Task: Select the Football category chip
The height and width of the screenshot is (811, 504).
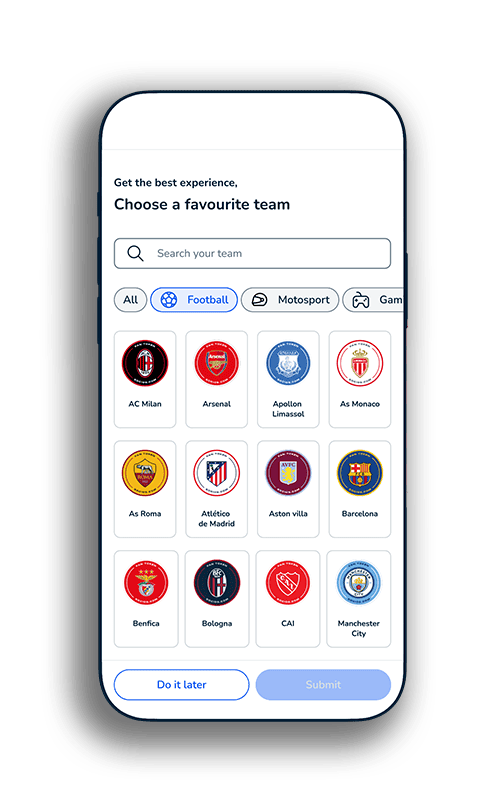Action: [x=194, y=300]
